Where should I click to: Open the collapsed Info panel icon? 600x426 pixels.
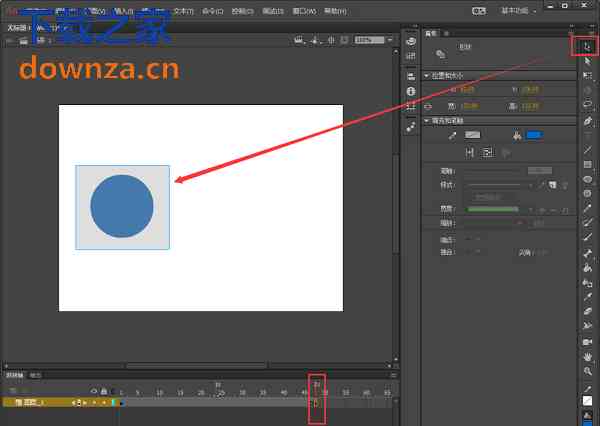tap(411, 91)
